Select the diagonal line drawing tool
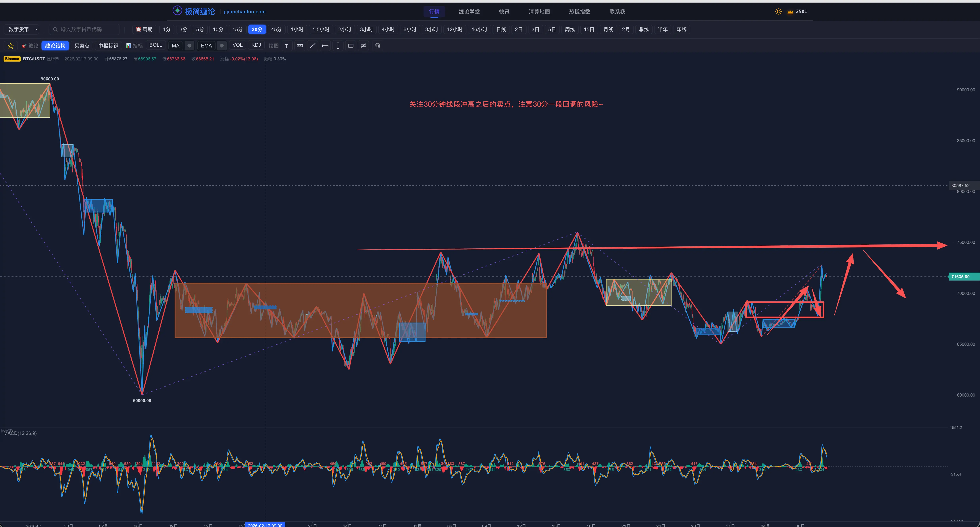The image size is (980, 527). tap(312, 46)
